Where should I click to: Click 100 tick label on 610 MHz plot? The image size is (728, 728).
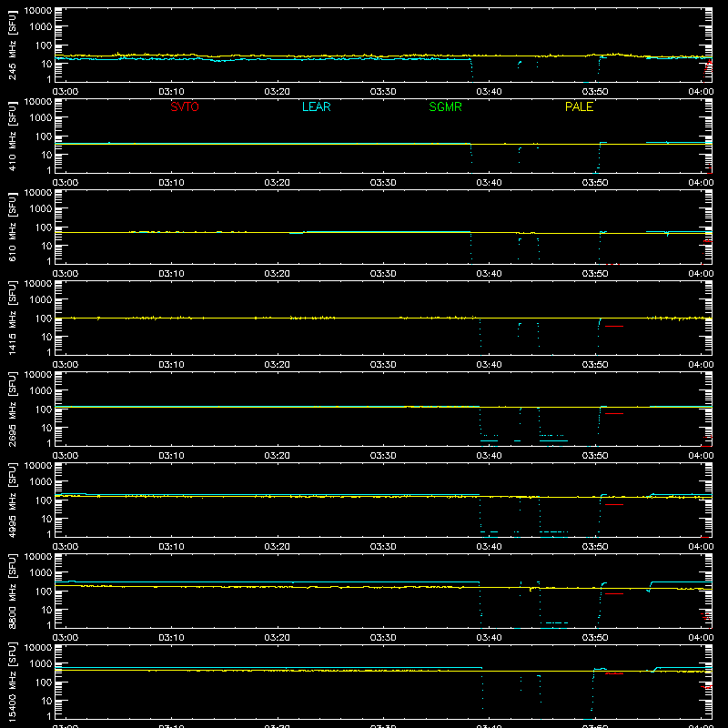click(44, 227)
